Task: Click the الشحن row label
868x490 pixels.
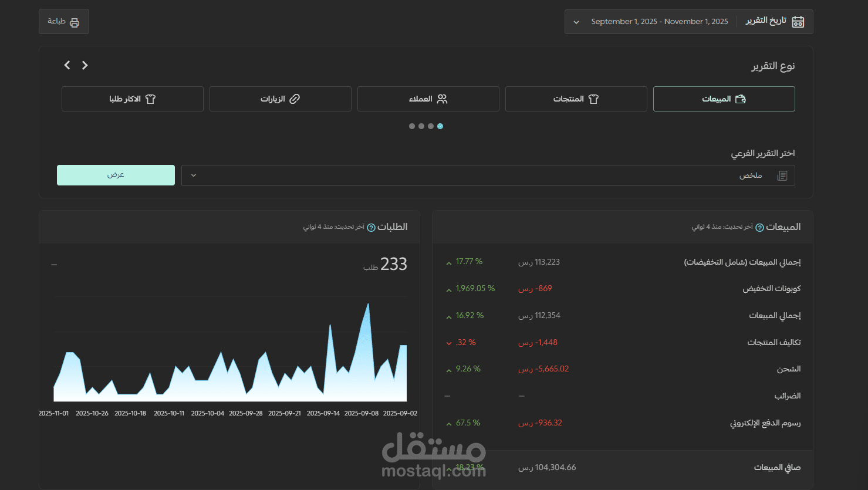Action: pos(789,369)
